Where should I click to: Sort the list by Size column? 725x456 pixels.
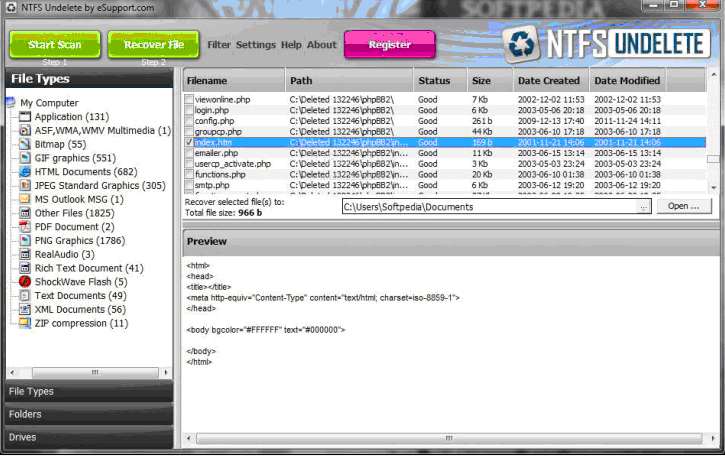(490, 80)
